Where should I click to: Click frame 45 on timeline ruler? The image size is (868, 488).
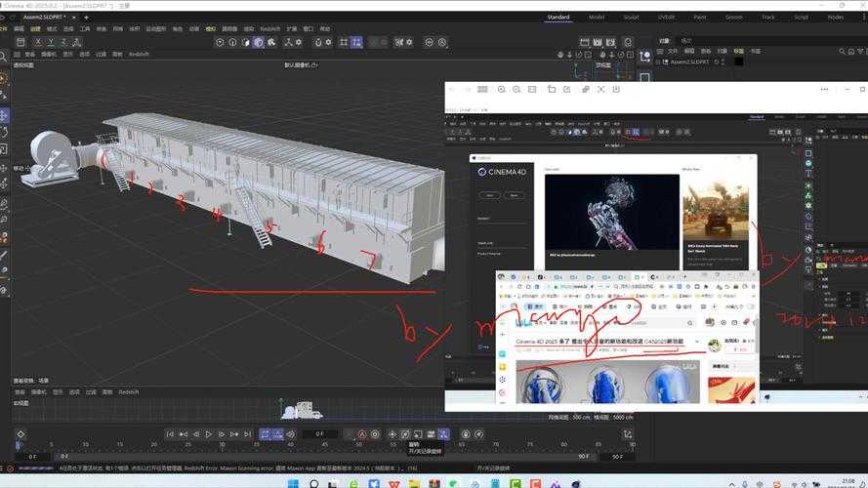[x=324, y=444]
